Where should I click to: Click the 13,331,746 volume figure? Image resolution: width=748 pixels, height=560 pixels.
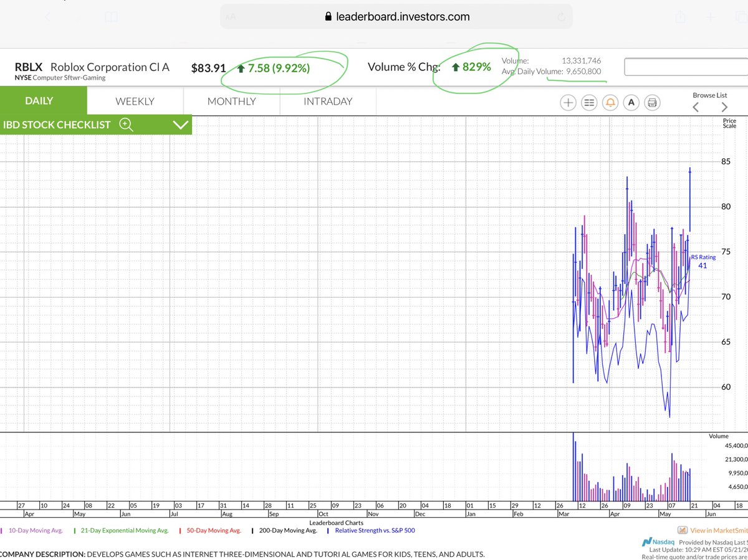[x=582, y=61]
